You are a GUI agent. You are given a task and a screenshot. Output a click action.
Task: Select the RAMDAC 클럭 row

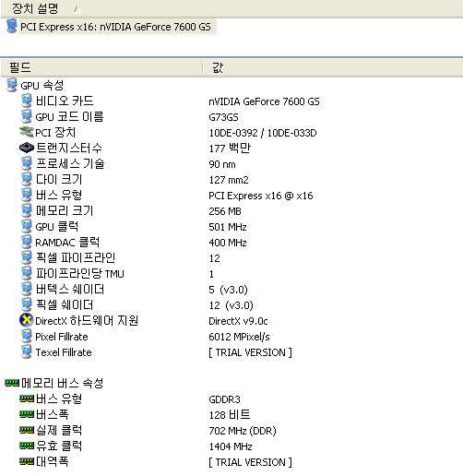coord(231,243)
